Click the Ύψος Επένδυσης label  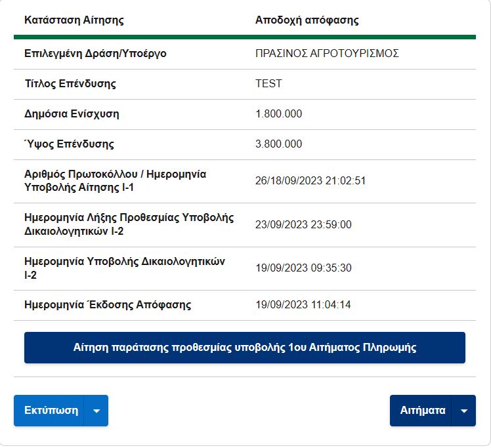(69, 144)
